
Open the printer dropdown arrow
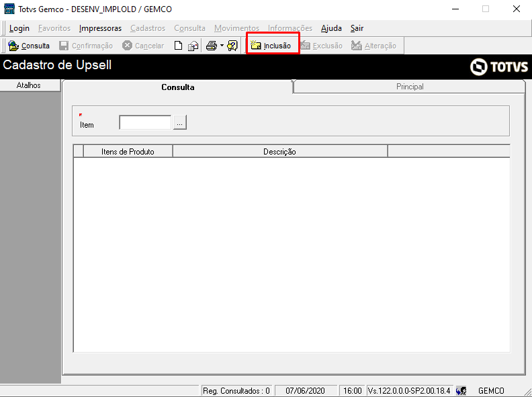click(222, 45)
